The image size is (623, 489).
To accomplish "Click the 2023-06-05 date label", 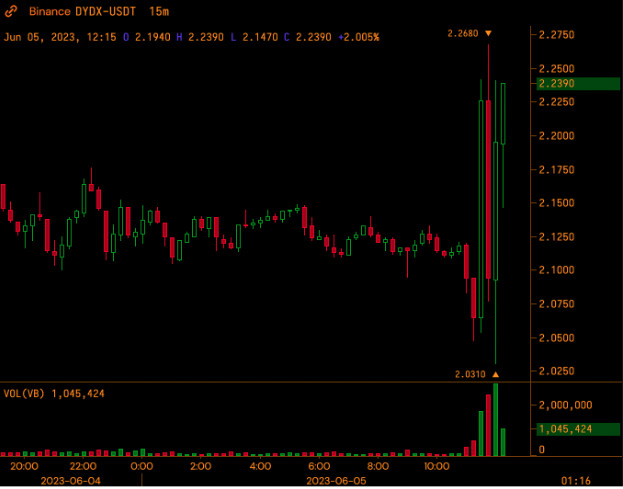I will pyautogui.click(x=336, y=481).
